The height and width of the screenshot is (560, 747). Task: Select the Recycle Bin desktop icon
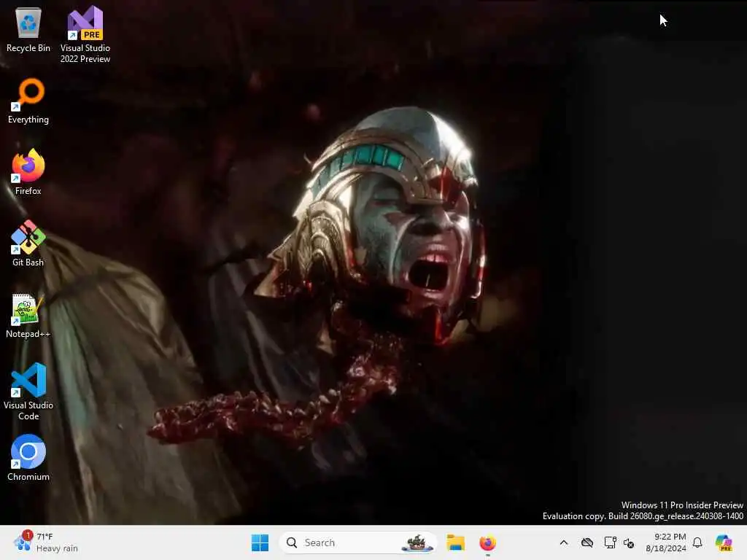(28, 30)
